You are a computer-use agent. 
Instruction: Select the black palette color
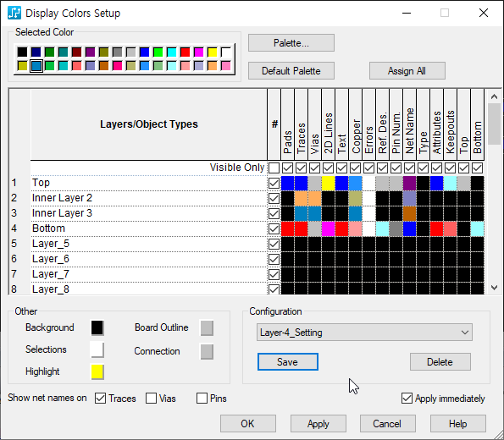pyautogui.click(x=23, y=52)
